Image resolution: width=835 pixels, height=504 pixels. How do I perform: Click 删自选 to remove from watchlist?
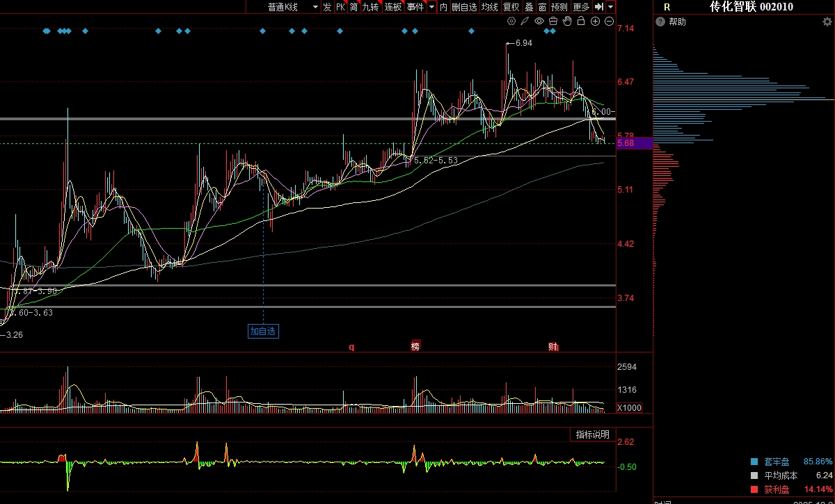[x=465, y=7]
